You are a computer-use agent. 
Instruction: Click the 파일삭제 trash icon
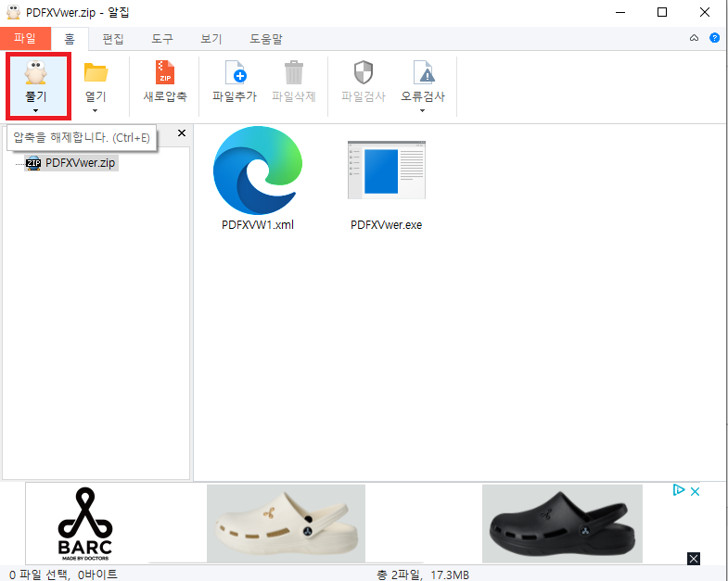[x=293, y=72]
